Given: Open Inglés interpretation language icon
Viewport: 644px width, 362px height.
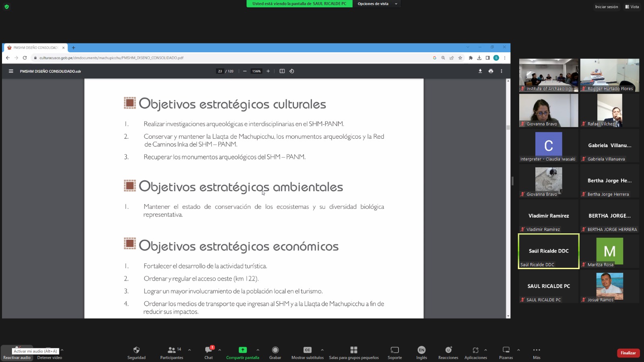Looking at the screenshot, I should pyautogui.click(x=421, y=350).
